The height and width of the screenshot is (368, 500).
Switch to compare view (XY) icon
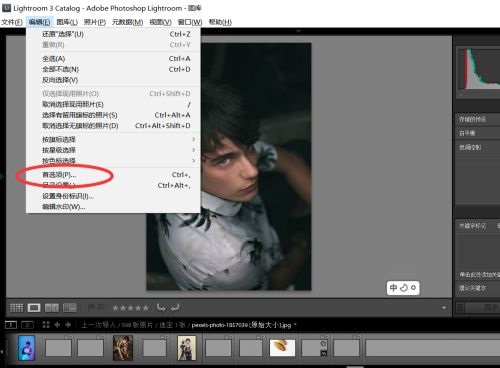[52, 308]
